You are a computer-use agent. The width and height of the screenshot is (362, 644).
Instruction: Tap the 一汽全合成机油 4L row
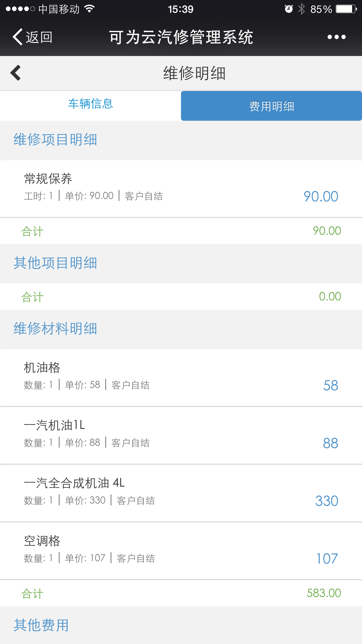point(181,493)
